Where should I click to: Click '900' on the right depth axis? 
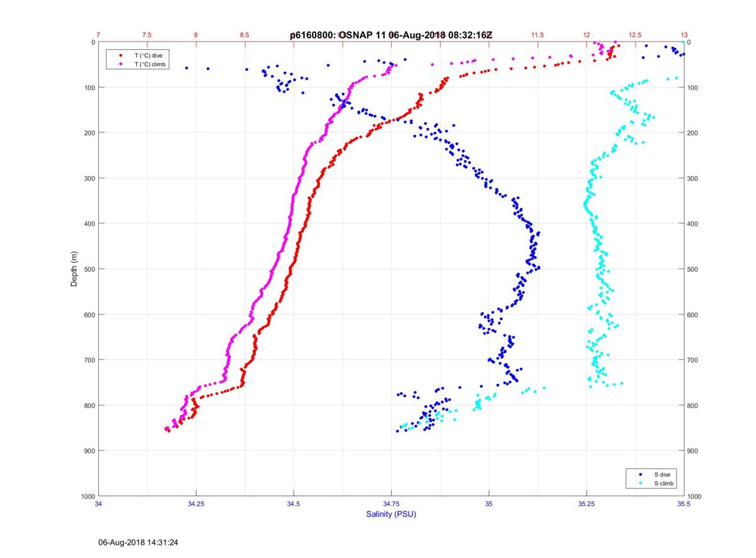click(693, 451)
